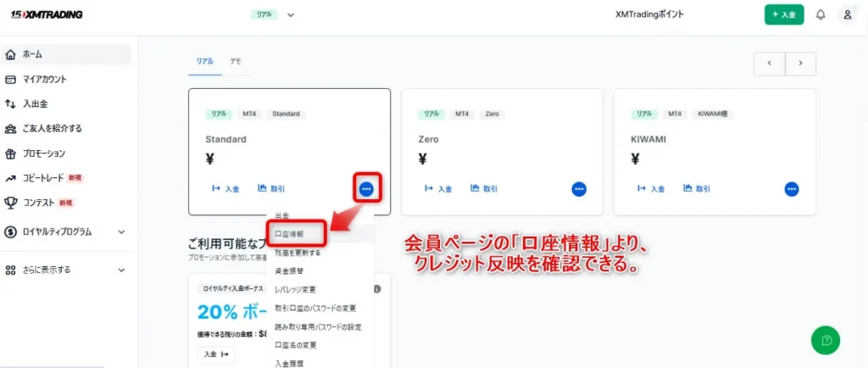868x368 pixels.
Task: Click the home icon in sidebar
Action: pos(10,54)
